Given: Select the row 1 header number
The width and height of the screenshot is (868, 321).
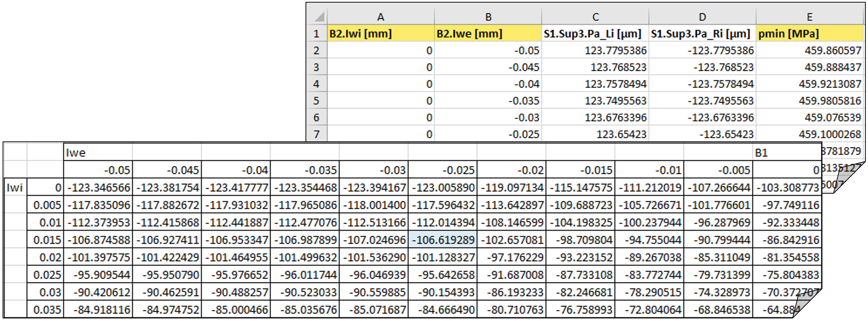Looking at the screenshot, I should [316, 34].
